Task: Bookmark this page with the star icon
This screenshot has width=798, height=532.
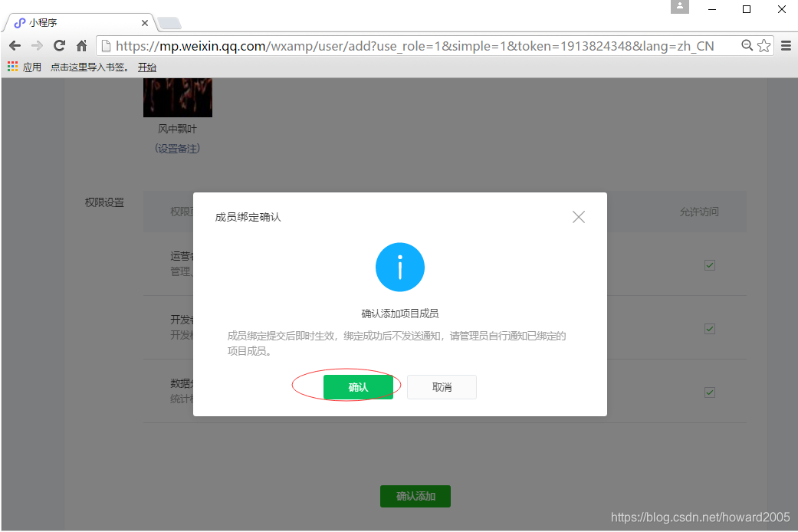Action: click(764, 46)
